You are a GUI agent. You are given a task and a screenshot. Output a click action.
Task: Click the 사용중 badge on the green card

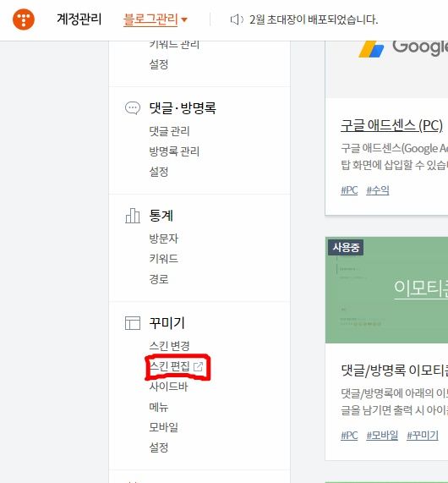(346, 247)
